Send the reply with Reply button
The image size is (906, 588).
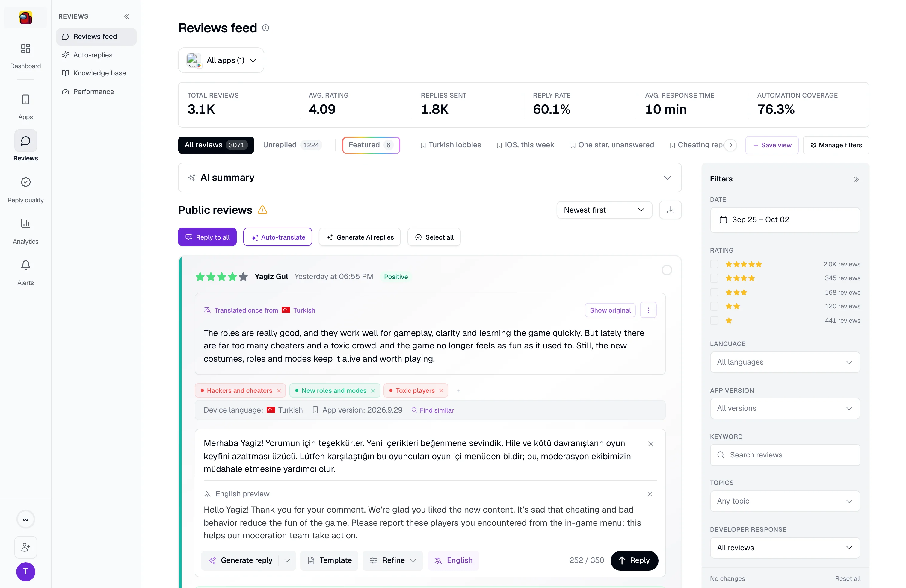[x=634, y=561]
